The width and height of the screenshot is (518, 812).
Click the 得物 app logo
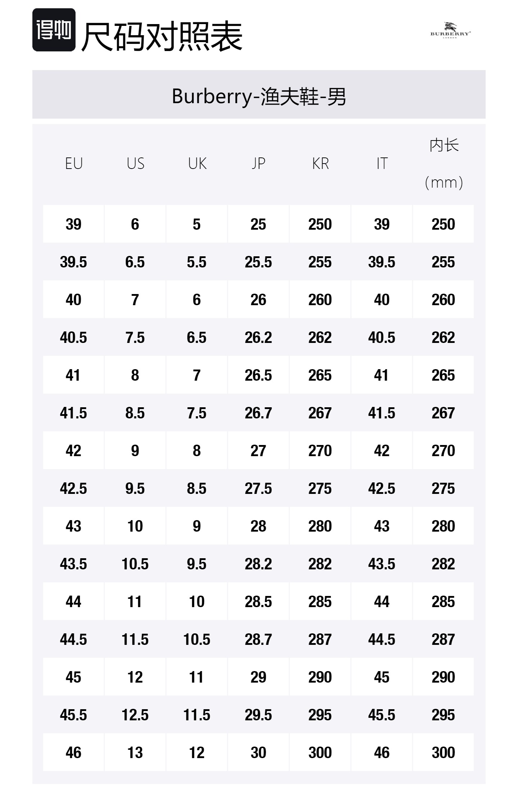[x=54, y=30]
